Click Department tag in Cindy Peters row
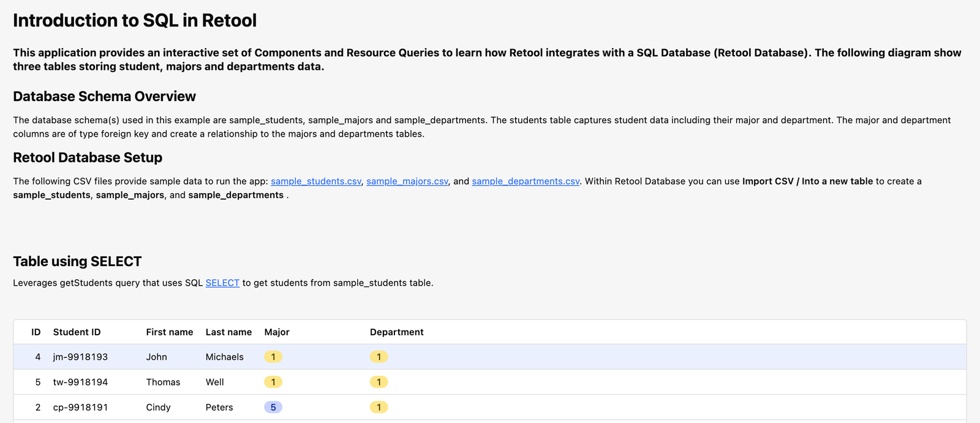This screenshot has width=980, height=423. click(379, 407)
